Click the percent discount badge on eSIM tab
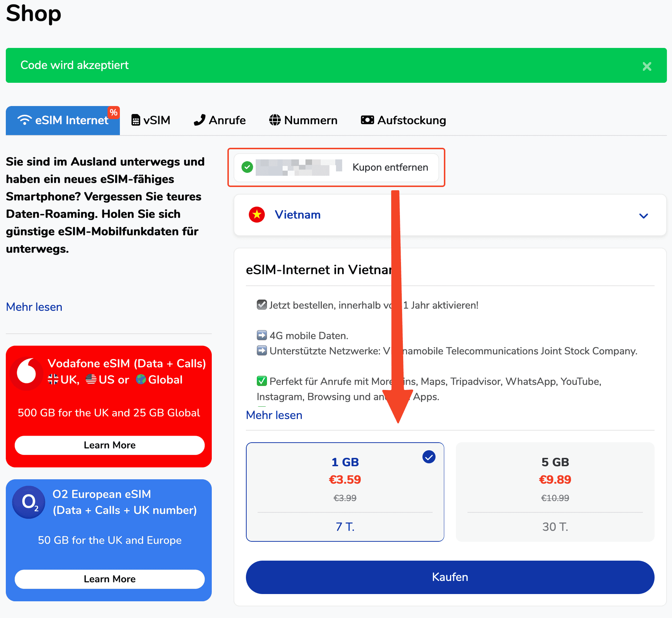The image size is (672, 618). tap(114, 113)
